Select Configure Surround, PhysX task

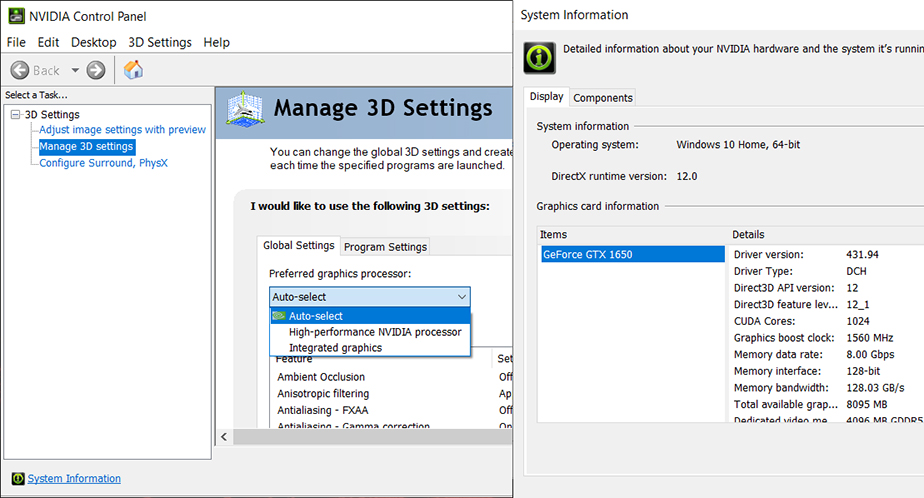point(103,163)
